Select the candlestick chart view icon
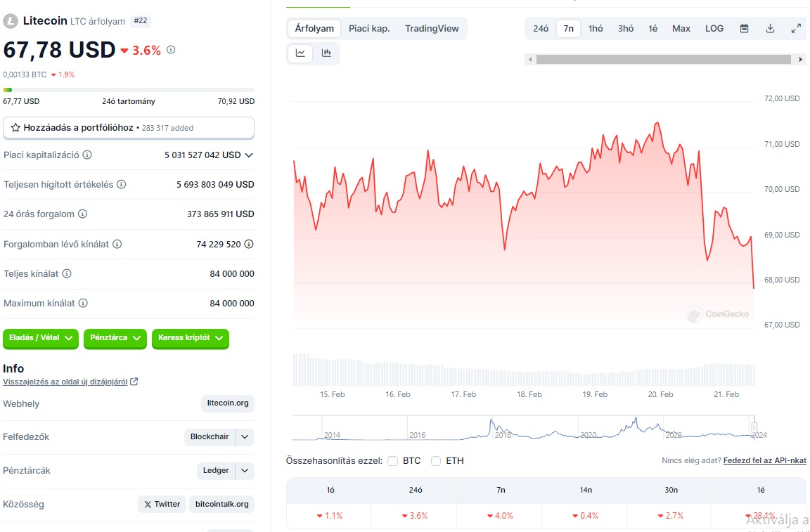The width and height of the screenshot is (810, 532). click(x=326, y=53)
